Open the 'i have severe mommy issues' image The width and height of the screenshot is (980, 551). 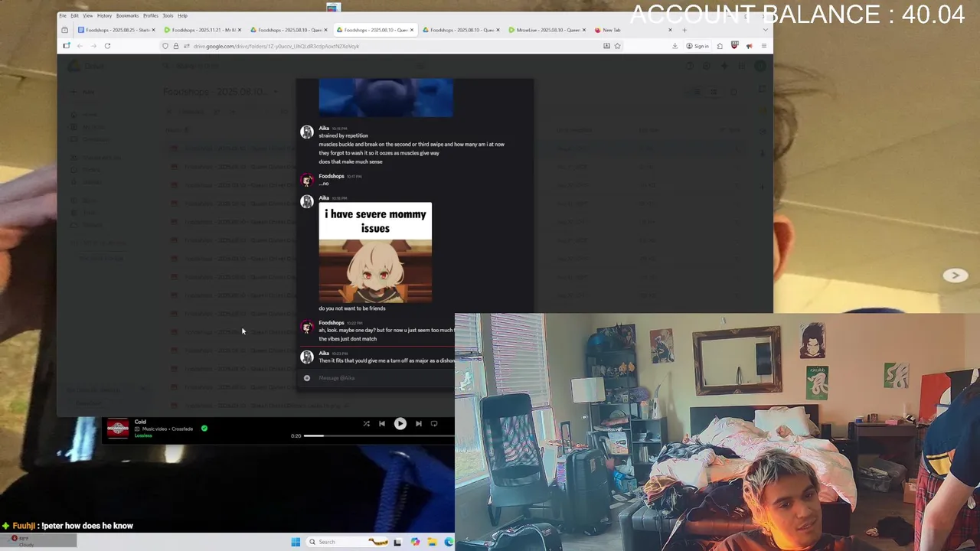pyautogui.click(x=375, y=253)
